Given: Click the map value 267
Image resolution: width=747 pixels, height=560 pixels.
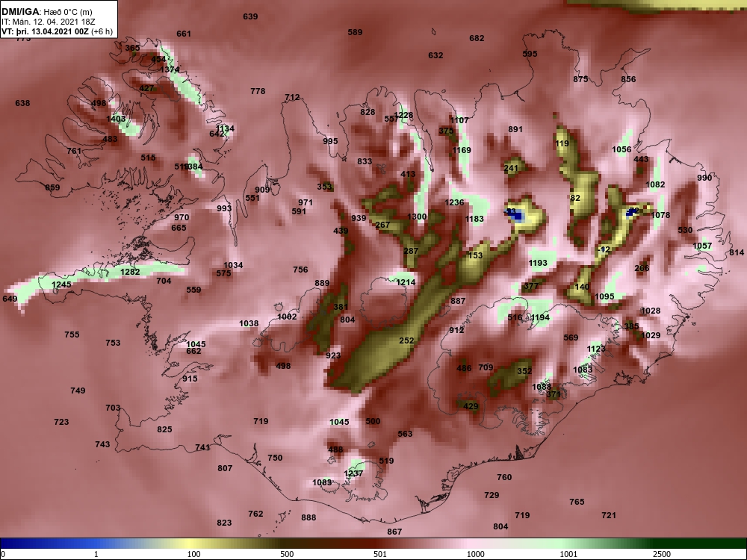Looking at the screenshot, I should click(383, 225).
